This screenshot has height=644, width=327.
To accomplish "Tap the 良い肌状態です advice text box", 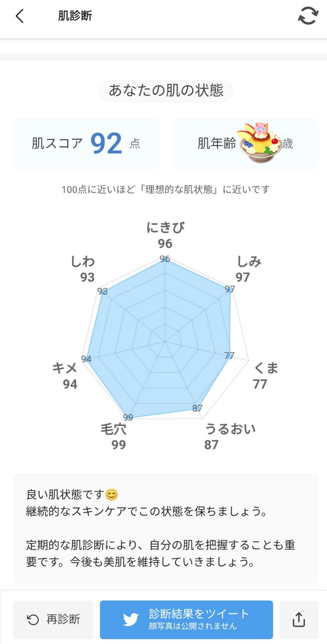I will pos(166,528).
